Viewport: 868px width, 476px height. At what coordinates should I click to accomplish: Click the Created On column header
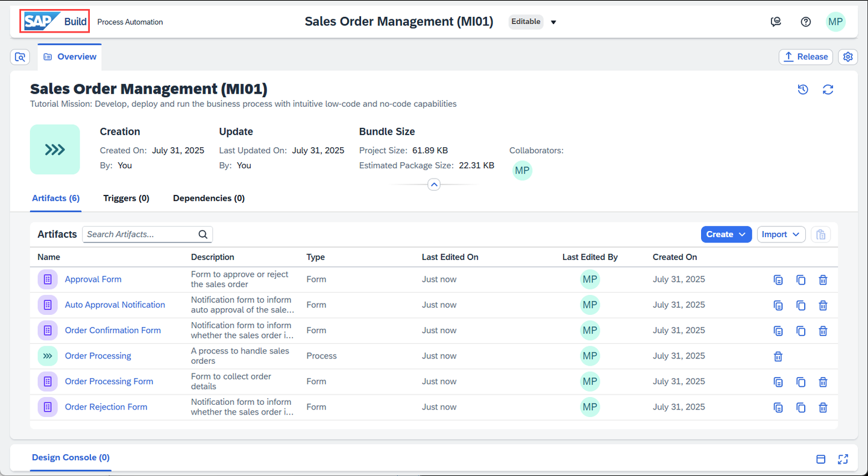click(675, 257)
